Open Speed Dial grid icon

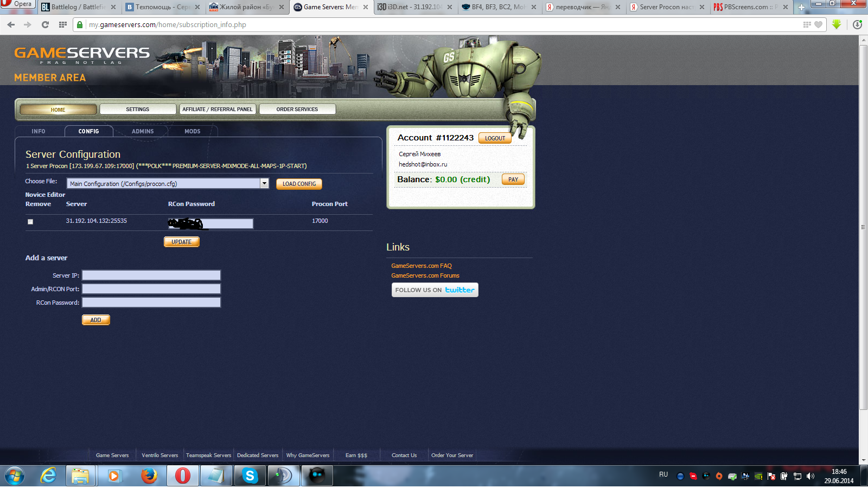(x=63, y=24)
